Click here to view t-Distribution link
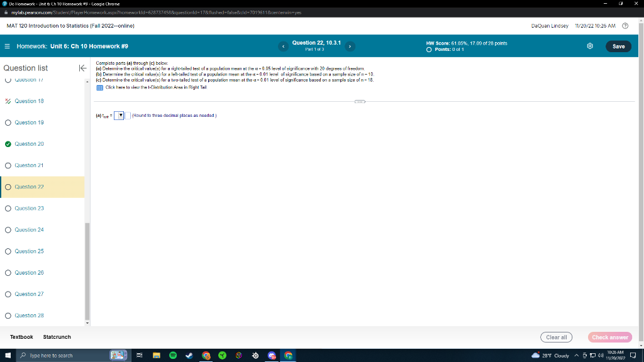644x362 pixels. pos(156,87)
